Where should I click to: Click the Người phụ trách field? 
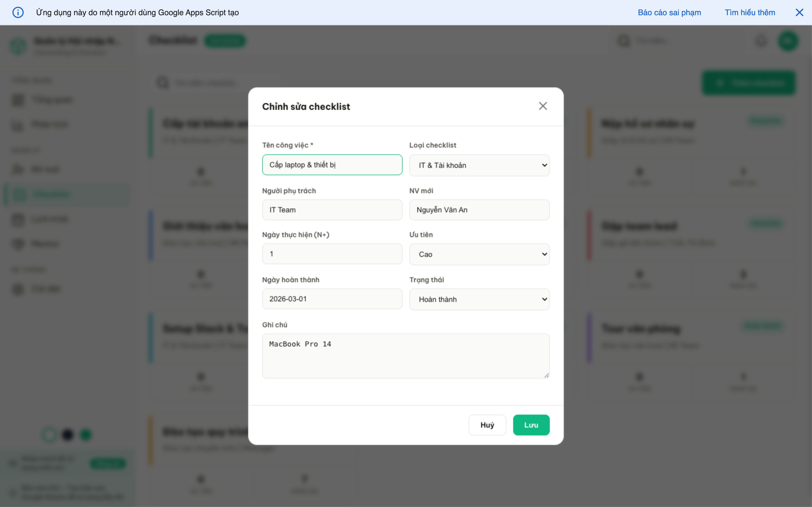(x=332, y=210)
